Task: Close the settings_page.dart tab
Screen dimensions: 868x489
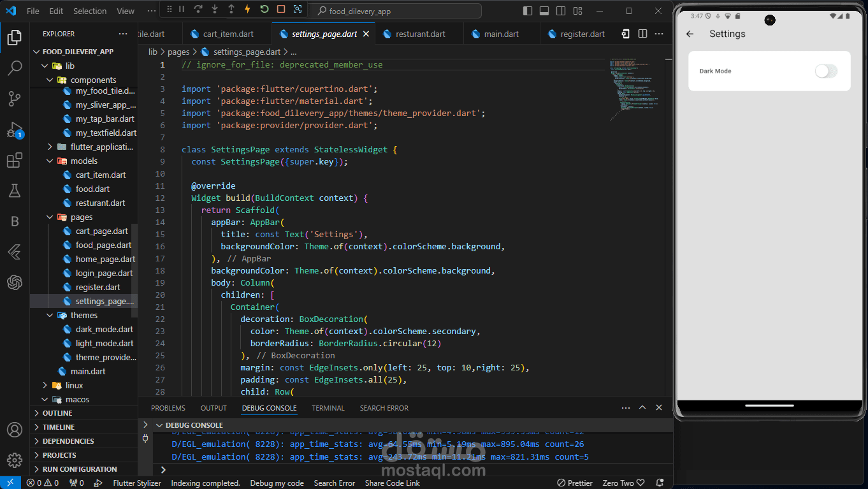Action: point(366,34)
